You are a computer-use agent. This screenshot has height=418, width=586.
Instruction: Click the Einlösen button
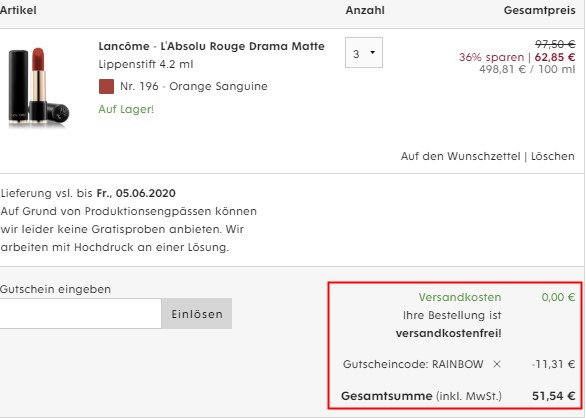click(x=197, y=314)
